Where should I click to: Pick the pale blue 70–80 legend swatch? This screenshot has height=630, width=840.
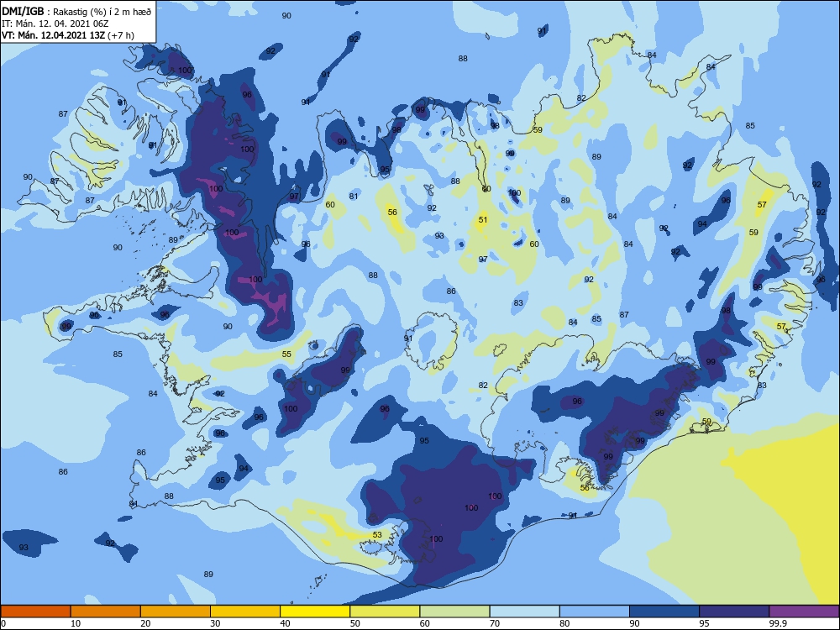(524, 612)
